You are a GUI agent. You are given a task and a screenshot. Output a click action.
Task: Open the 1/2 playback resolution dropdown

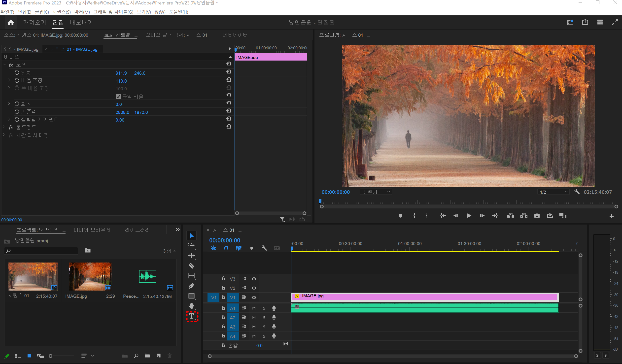pos(553,192)
